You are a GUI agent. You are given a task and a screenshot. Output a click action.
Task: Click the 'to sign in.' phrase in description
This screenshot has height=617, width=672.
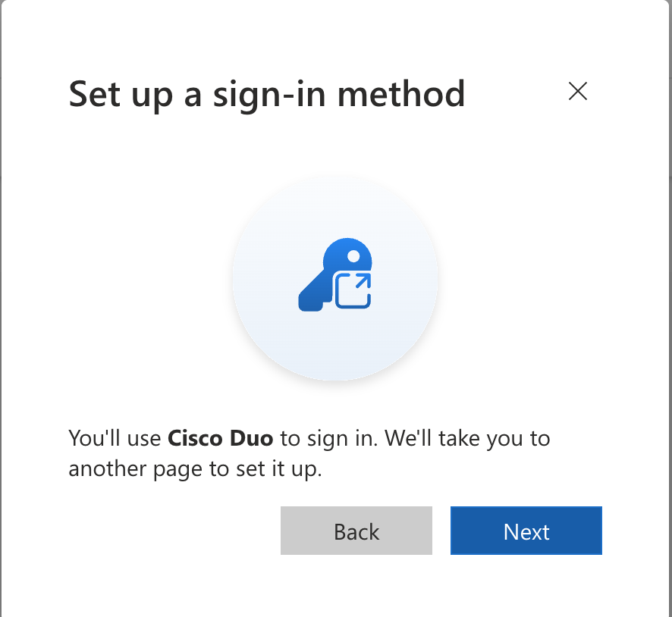329,439
